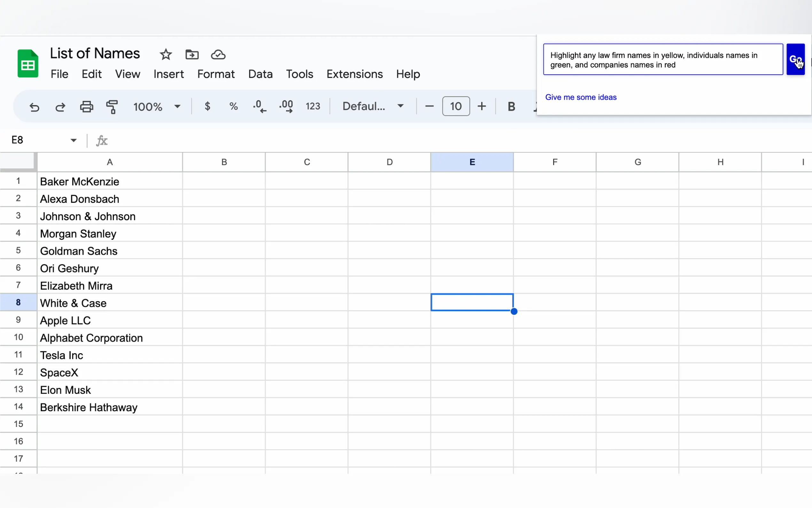
Task: Select cell containing White & Case
Action: click(x=109, y=303)
